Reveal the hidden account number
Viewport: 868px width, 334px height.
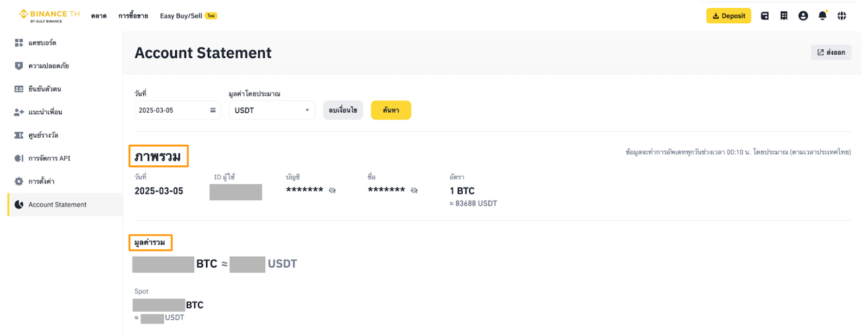333,190
